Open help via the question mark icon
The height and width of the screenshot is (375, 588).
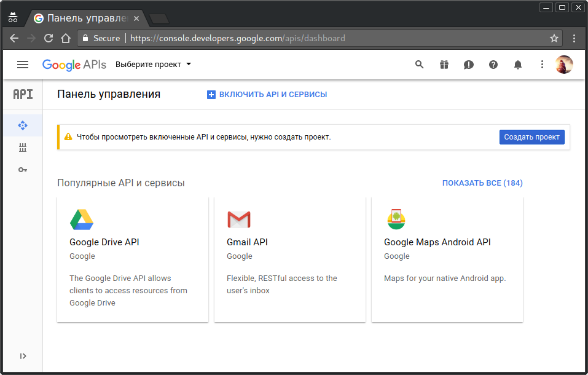pos(493,64)
